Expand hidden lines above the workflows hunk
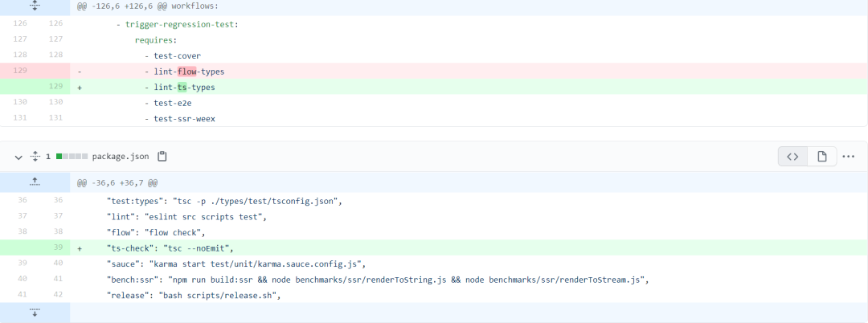The image size is (868, 323). [x=35, y=6]
